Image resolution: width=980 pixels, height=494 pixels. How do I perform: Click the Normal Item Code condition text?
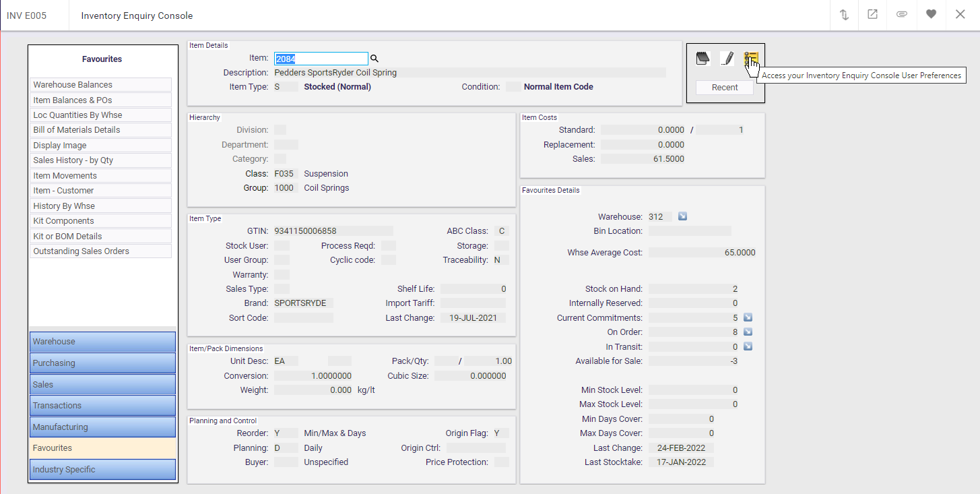(x=558, y=87)
